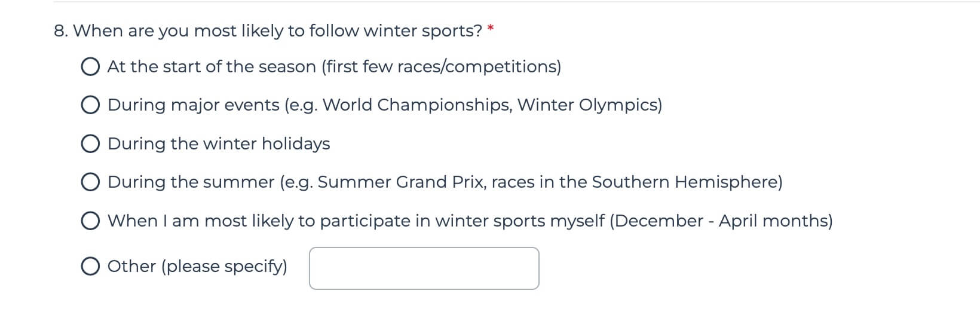The image size is (980, 312).
Task: Select the 'At the start of the season' radio button
Action: click(90, 67)
